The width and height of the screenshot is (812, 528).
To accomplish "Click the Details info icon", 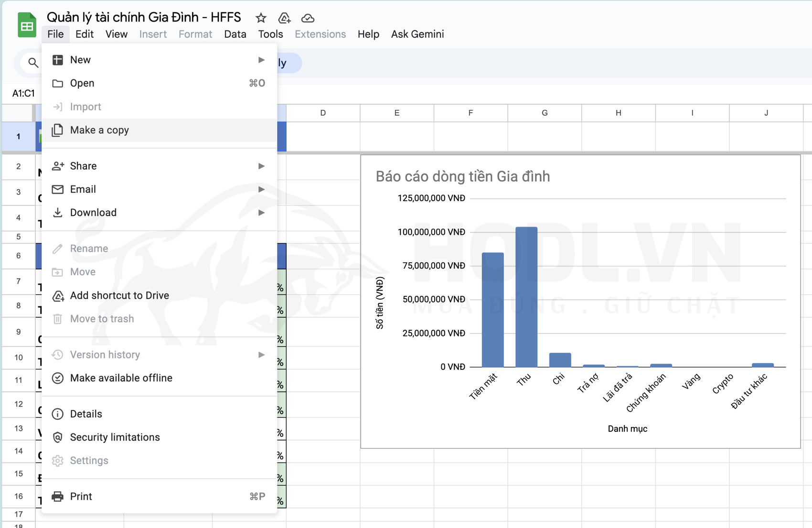I will pos(58,414).
